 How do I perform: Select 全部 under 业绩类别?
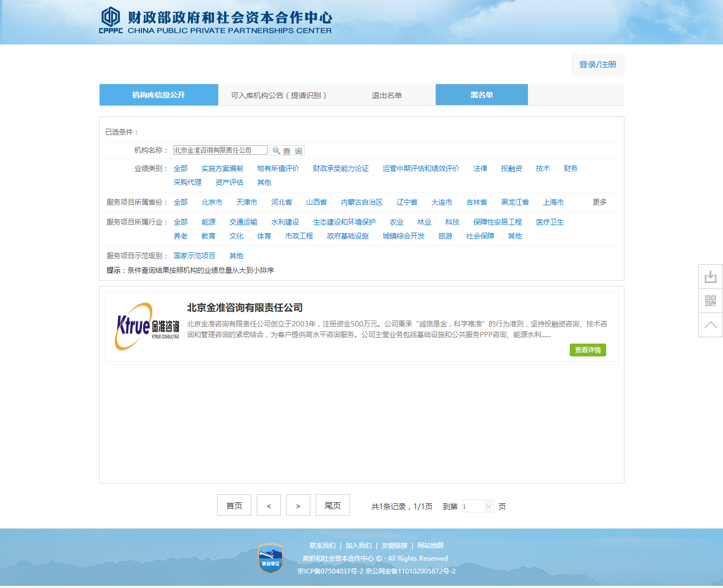[x=181, y=168]
